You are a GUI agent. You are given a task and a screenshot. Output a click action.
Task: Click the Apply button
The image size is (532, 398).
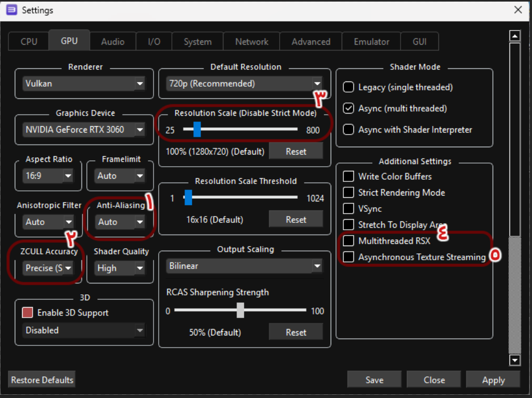coord(493,380)
